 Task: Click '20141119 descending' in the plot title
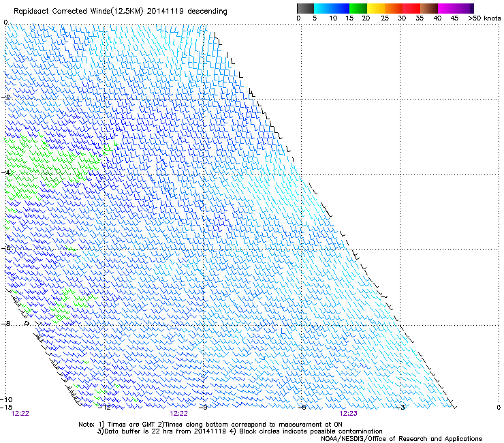point(187,12)
